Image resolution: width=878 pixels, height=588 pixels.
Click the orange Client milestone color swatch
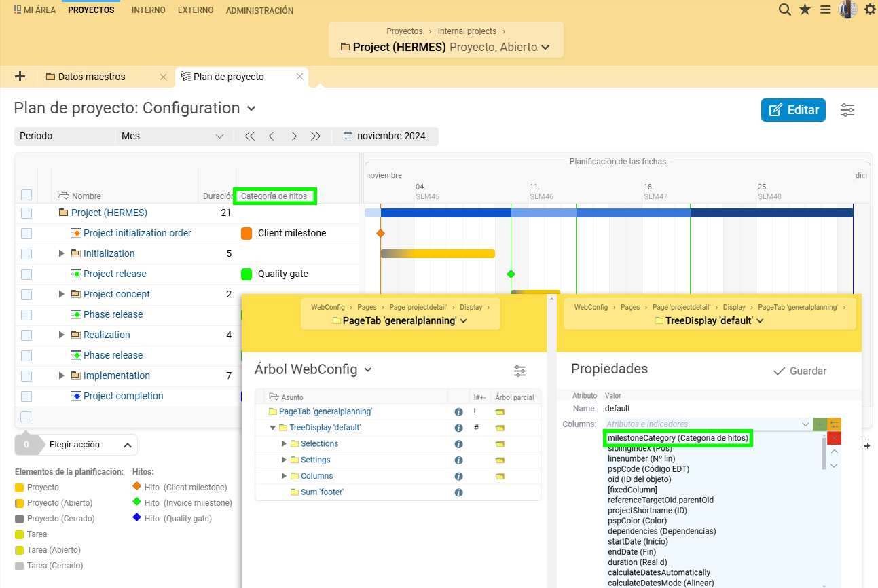[x=246, y=234]
